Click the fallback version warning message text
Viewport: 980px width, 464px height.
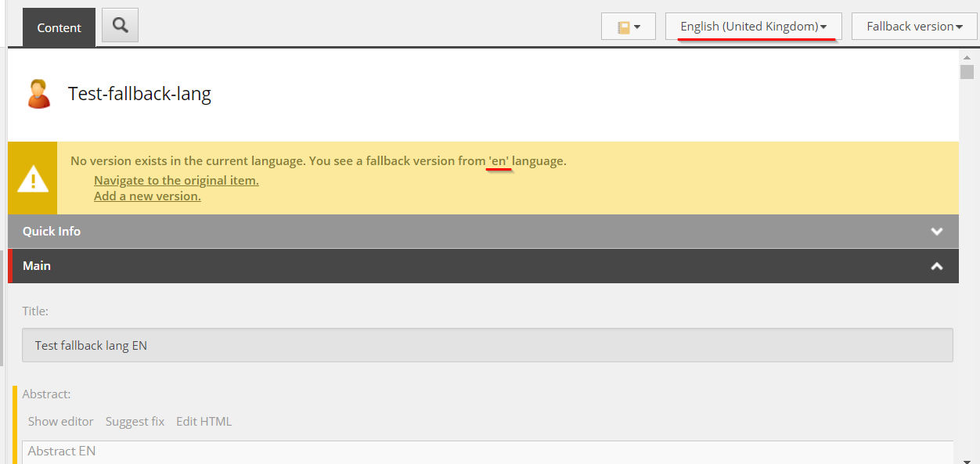(319, 161)
